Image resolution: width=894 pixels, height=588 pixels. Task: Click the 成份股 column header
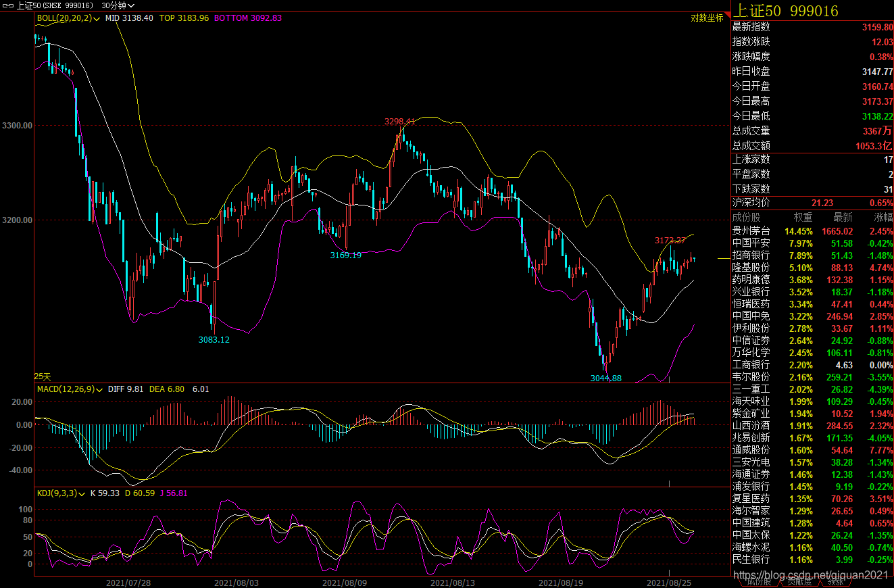747,217
